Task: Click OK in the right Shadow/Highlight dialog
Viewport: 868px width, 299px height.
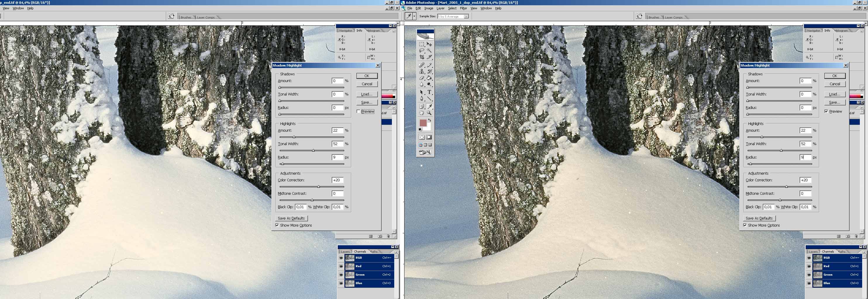Action: tap(835, 76)
